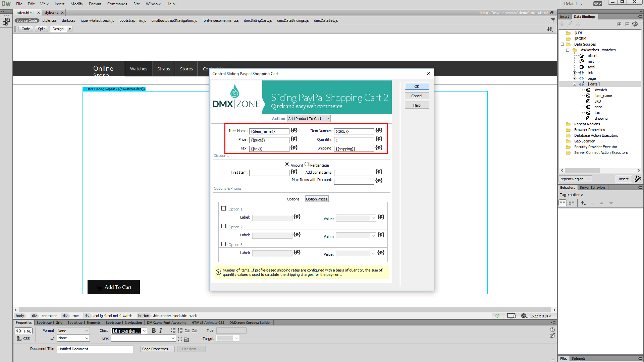Click the Quantity input field
The image size is (644, 362).
(354, 140)
